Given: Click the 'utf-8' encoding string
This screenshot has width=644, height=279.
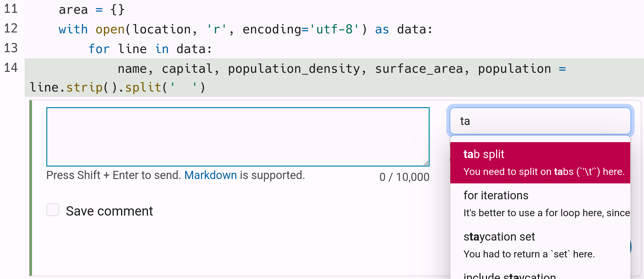Looking at the screenshot, I should tap(335, 29).
